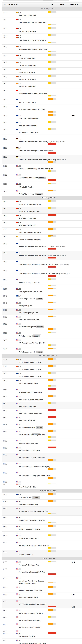This screenshot has width=82, height=644.
Task: Click the US flag beside Challenger Job Cuts (Mar)
Action: click(17, 501)
